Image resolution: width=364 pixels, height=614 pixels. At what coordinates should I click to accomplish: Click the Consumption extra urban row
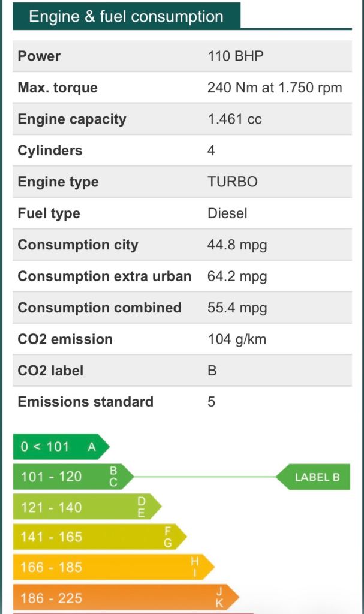point(182,276)
